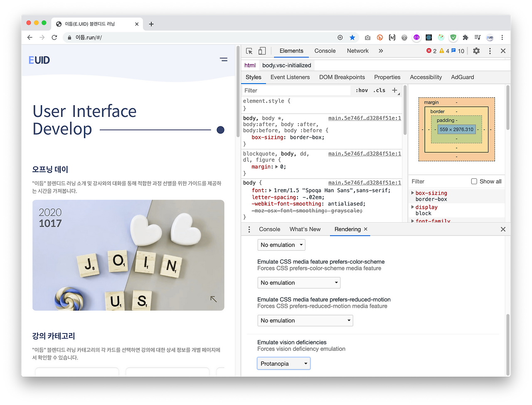This screenshot has width=532, height=405.
Task: Click the Computed Filter field beside Show all
Action: click(x=438, y=181)
